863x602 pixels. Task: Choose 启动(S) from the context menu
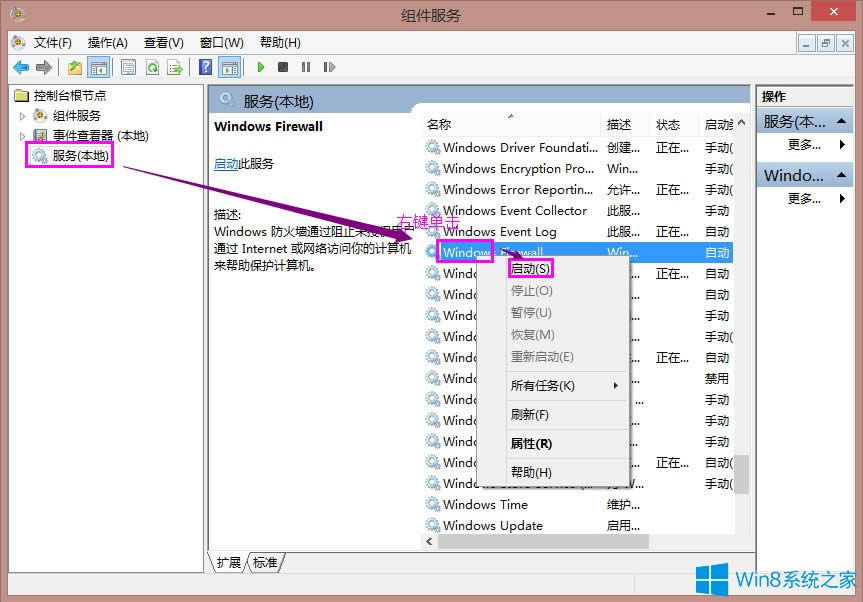(530, 268)
